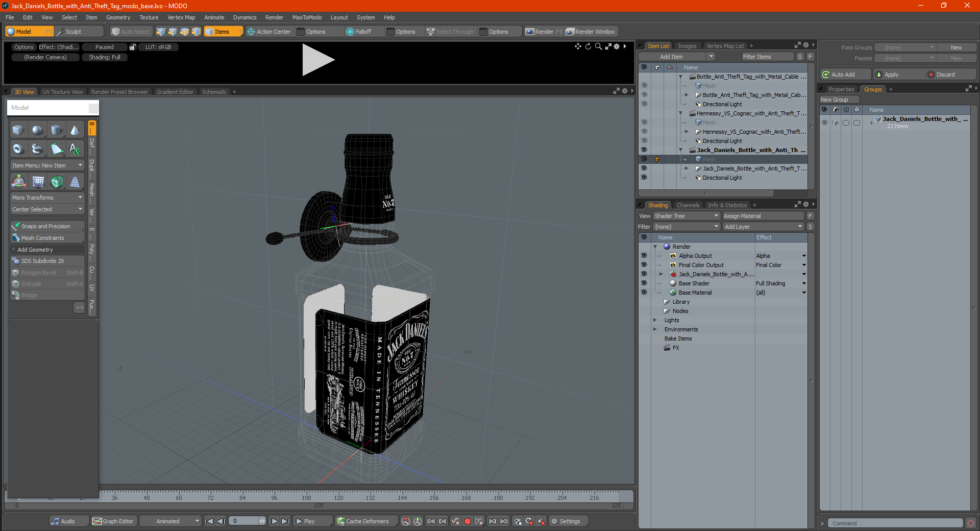The width and height of the screenshot is (980, 531).
Task: Open the Vertex Map menu
Action: click(x=181, y=17)
